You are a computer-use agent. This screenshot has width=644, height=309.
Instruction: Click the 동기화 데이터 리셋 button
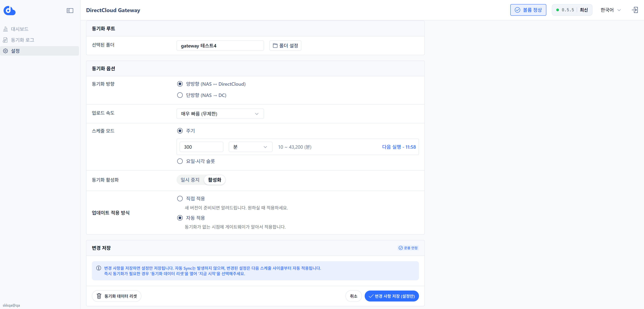(116, 296)
